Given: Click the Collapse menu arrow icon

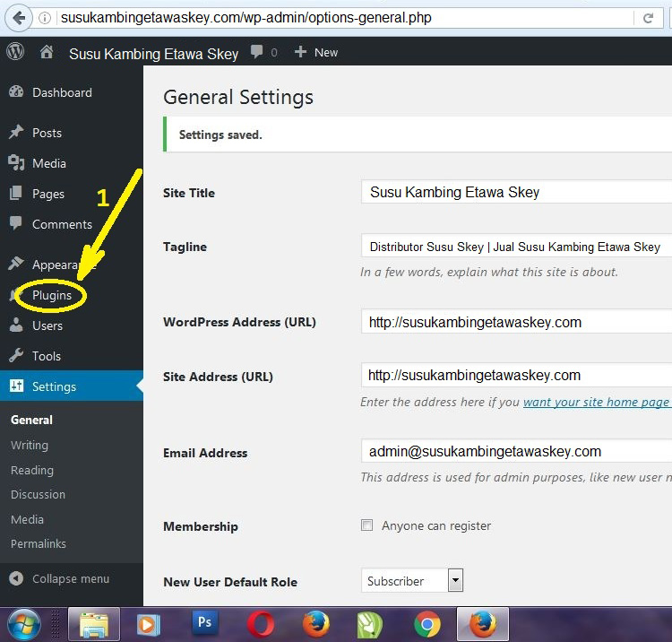Looking at the screenshot, I should point(16,578).
